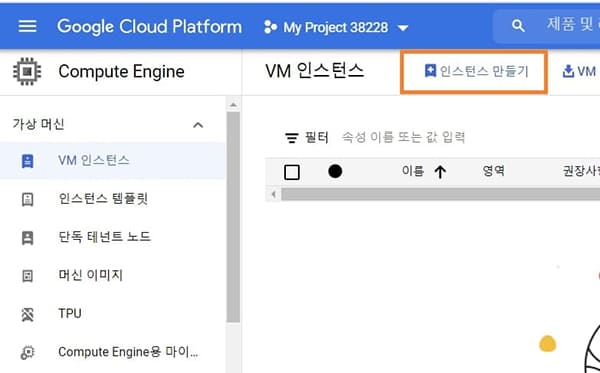This screenshot has height=373, width=600.
Task: Click the 단독 테넌트 노드 icon
Action: pos(27,238)
